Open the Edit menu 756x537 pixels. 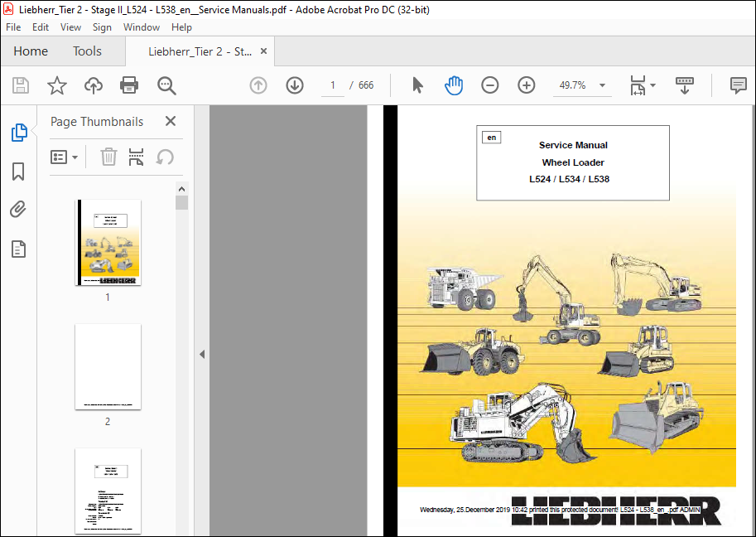[41, 27]
